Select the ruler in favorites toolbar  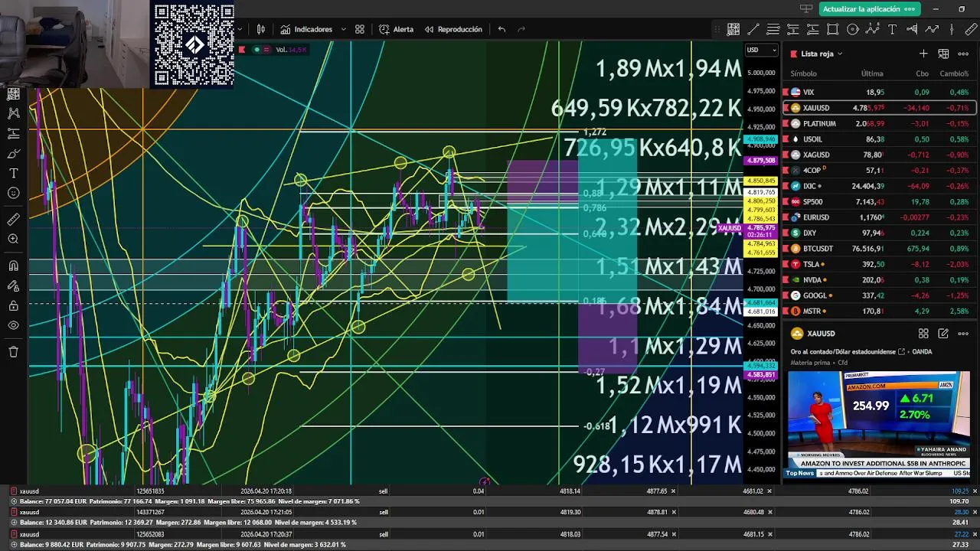pos(972,29)
